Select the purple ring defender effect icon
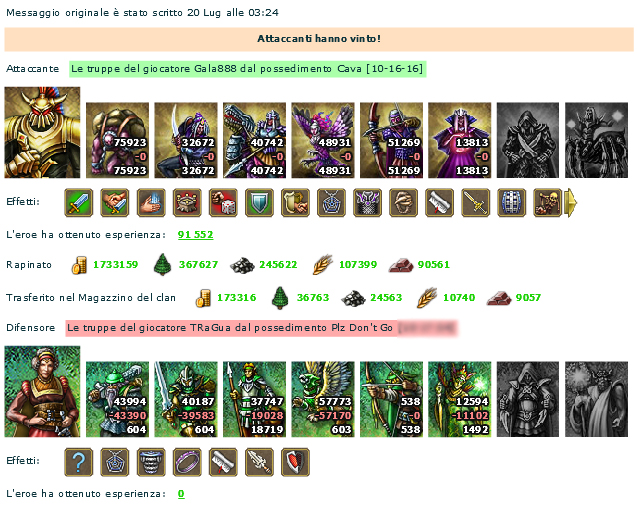637x505 pixels. tap(187, 462)
